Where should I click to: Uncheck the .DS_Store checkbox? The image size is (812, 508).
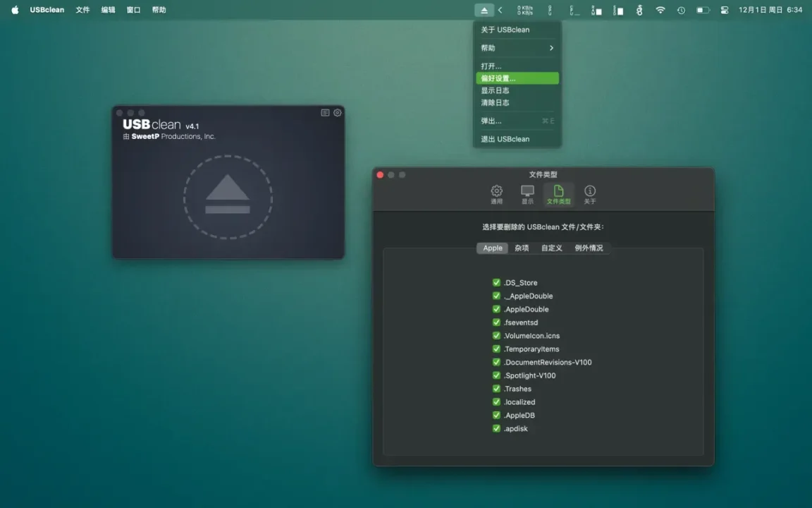click(496, 283)
